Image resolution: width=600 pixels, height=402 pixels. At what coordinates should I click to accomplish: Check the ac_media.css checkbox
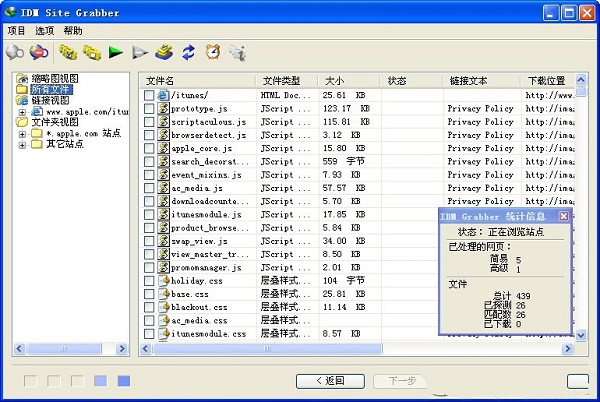point(149,321)
